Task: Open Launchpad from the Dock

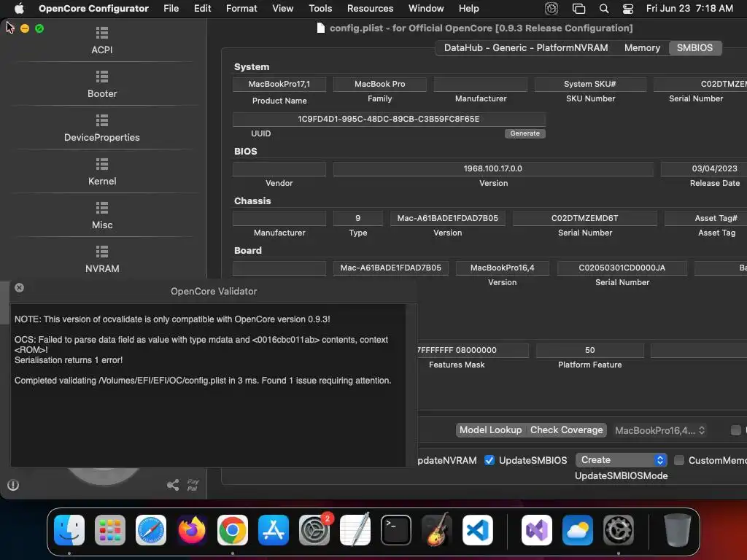Action: (x=110, y=530)
